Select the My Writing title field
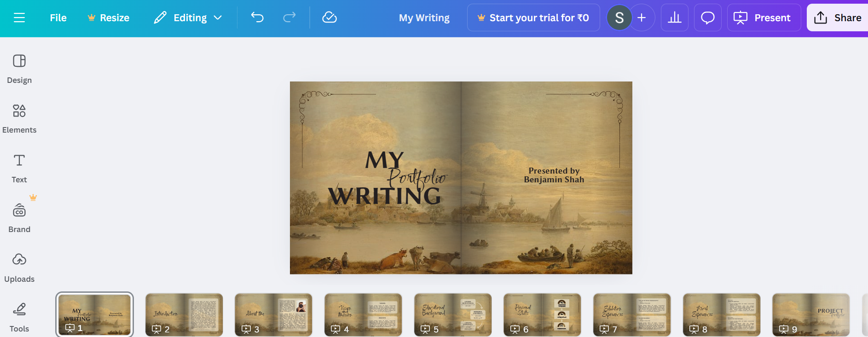868x337 pixels. [424, 18]
